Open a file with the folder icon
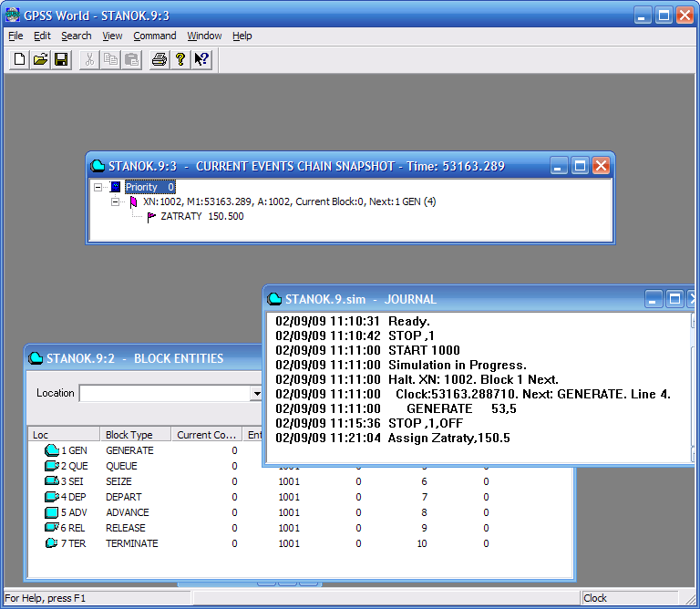700x609 pixels. pyautogui.click(x=41, y=59)
